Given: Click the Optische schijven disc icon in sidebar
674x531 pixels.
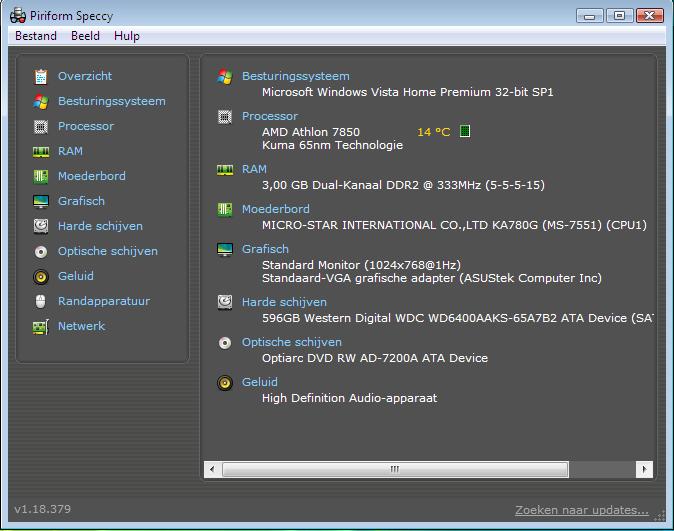Looking at the screenshot, I should pyautogui.click(x=41, y=252).
